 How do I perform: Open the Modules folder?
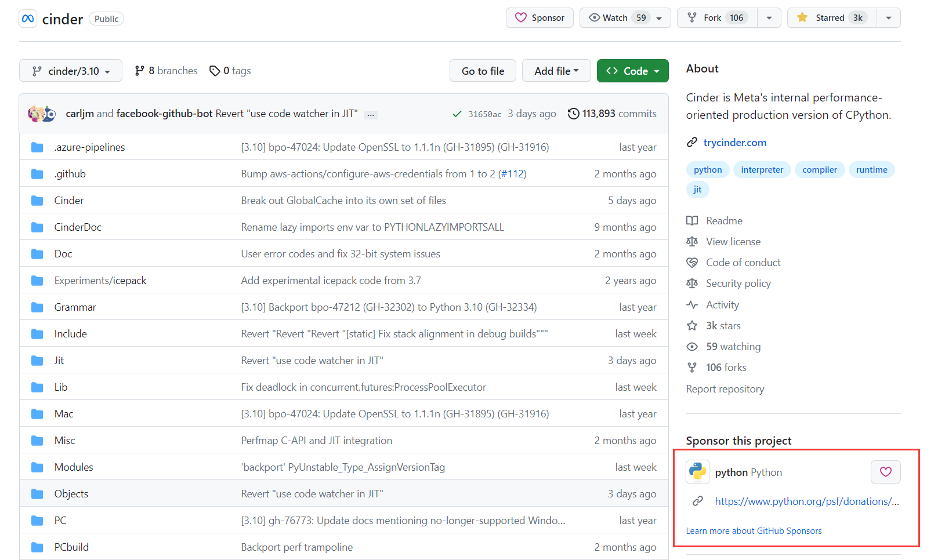coord(74,467)
